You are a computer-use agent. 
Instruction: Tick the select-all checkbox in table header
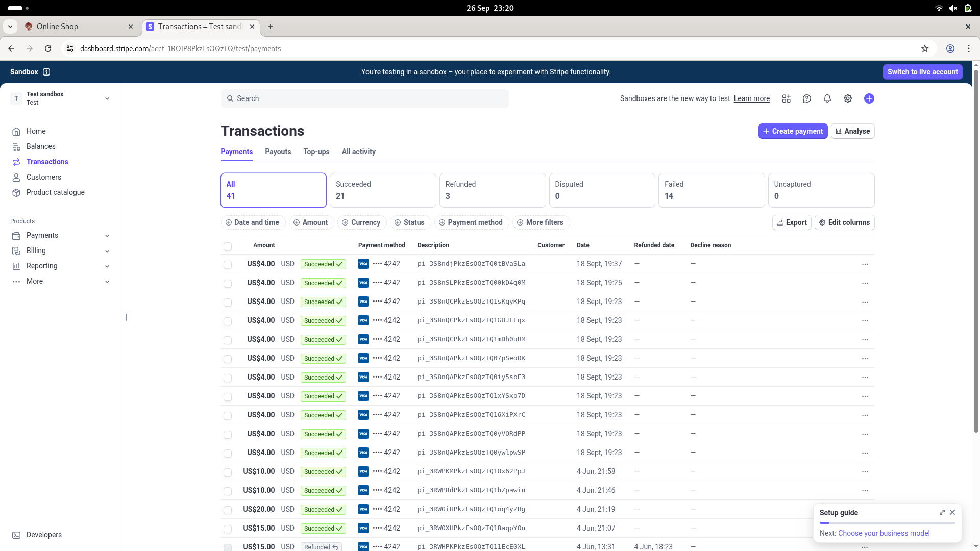(x=228, y=246)
